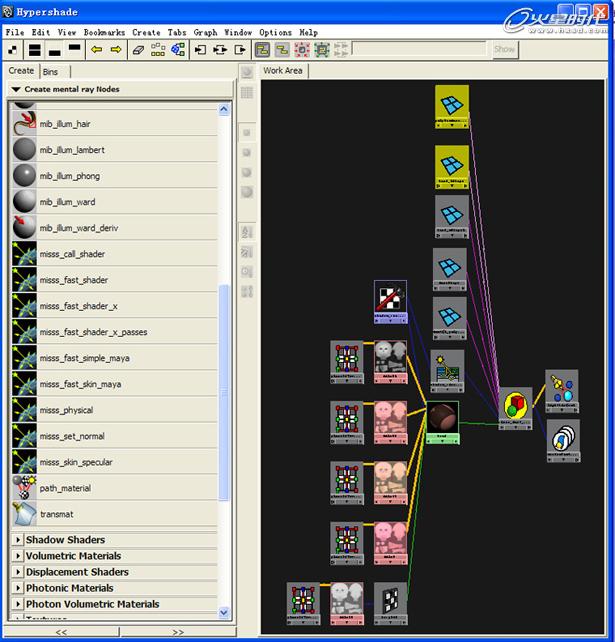Viewport: 615px width, 642px height.
Task: Open the Graph menu
Action: [x=205, y=32]
